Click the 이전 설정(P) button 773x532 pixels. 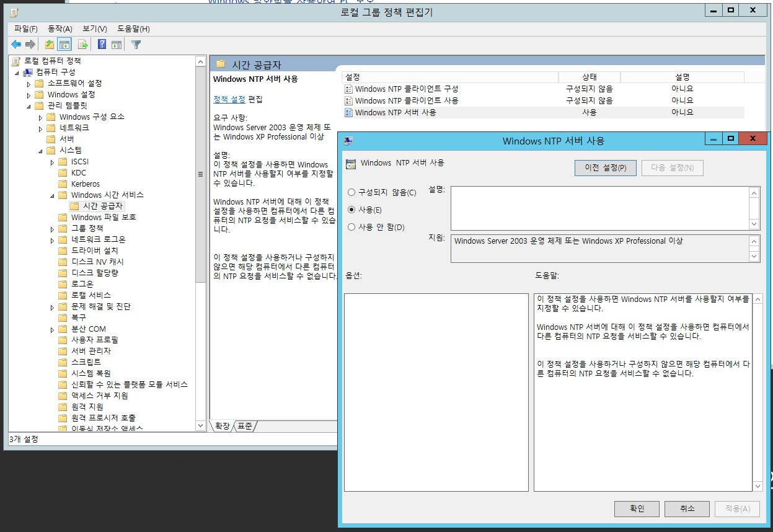606,167
